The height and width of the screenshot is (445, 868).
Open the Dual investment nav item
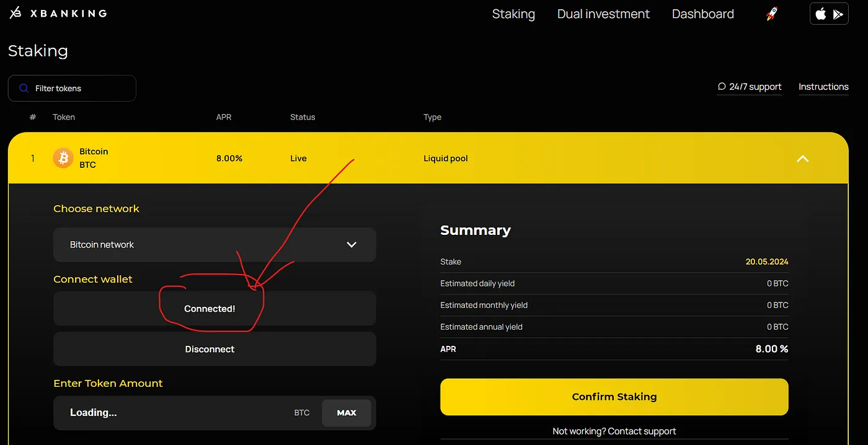tap(603, 14)
